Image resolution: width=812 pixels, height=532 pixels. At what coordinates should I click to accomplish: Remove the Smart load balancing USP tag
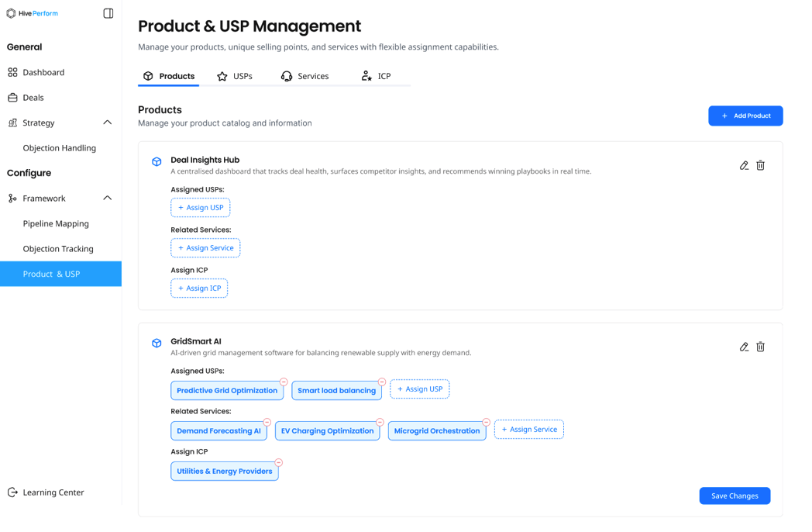(x=382, y=382)
